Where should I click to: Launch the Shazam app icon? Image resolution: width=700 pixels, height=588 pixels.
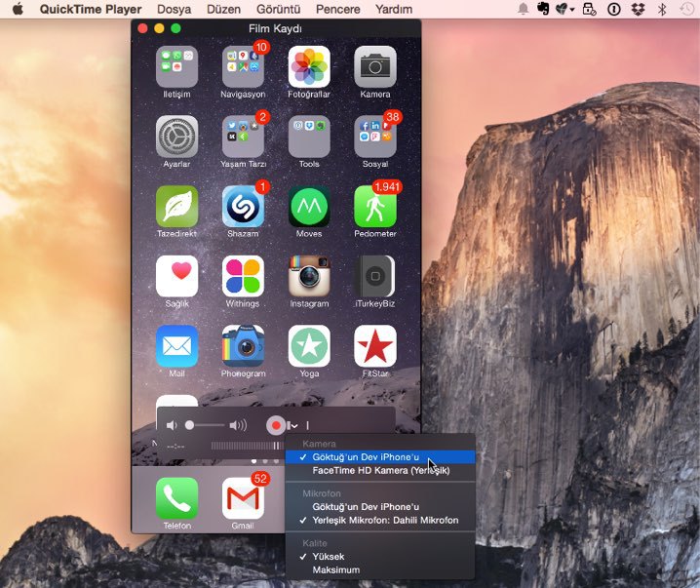coord(243,207)
